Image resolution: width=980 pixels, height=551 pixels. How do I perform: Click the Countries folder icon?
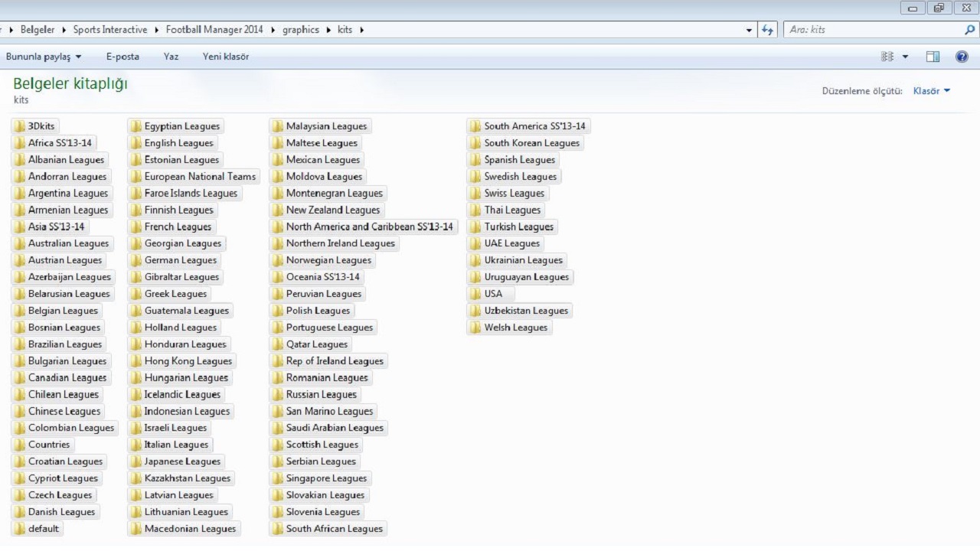tap(20, 445)
